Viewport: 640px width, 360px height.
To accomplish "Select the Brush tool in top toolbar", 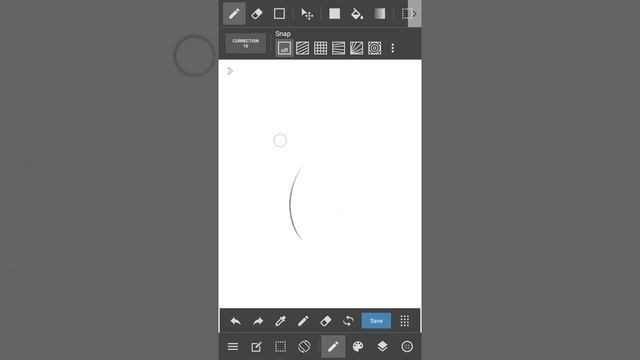I will (234, 14).
